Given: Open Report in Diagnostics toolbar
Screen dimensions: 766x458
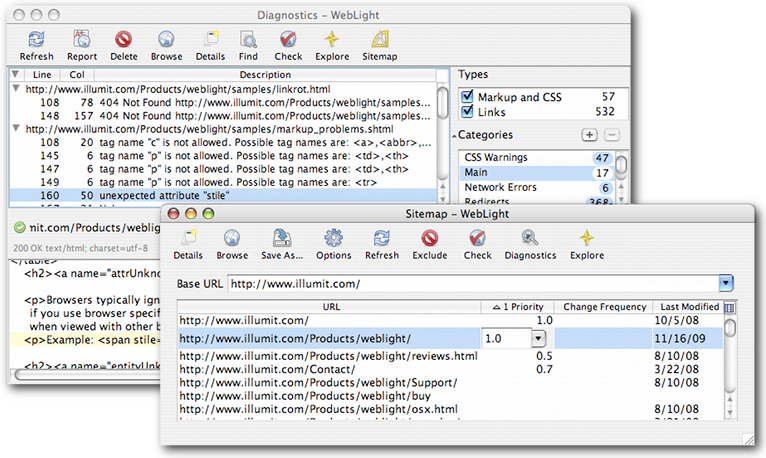Looking at the screenshot, I should coord(82,40).
